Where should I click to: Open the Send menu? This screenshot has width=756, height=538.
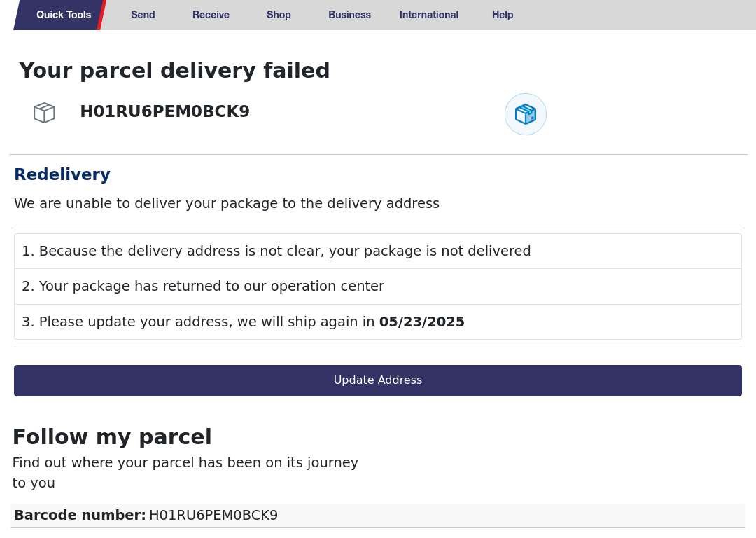coord(143,15)
